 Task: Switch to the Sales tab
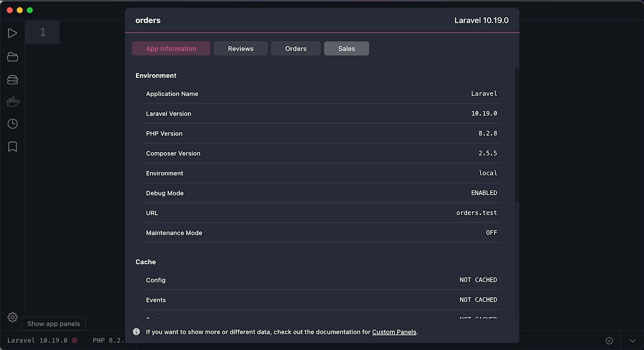pos(347,48)
